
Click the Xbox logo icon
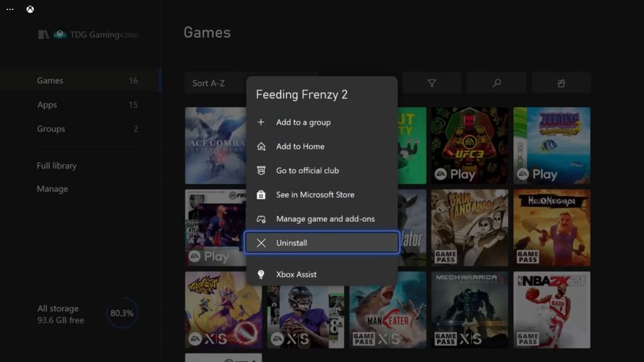click(x=30, y=9)
